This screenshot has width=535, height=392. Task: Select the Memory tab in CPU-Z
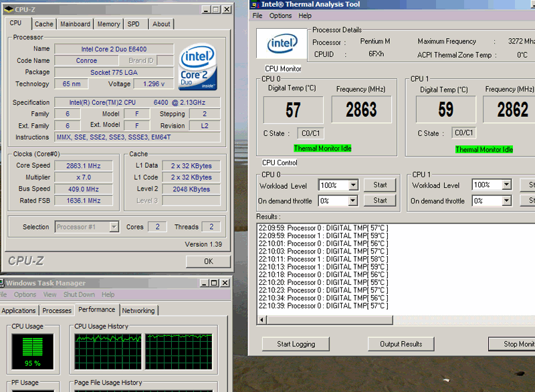[x=108, y=24]
